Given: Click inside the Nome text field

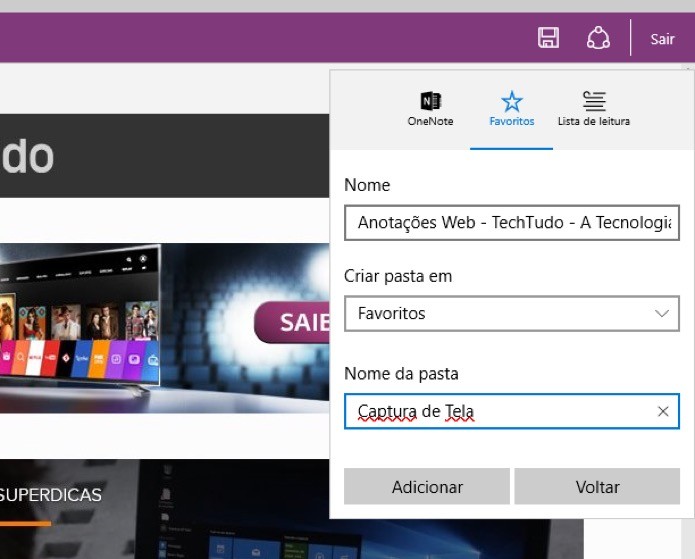Looking at the screenshot, I should [x=511, y=223].
